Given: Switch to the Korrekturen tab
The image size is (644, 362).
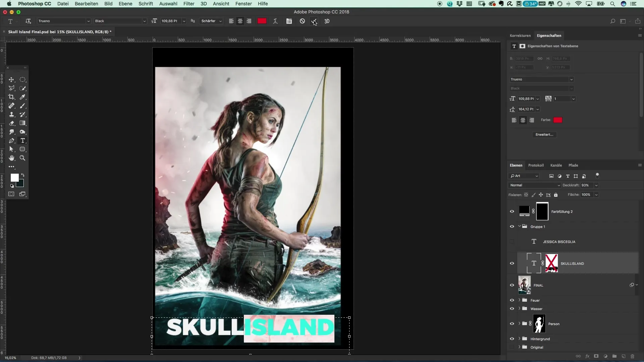Looking at the screenshot, I should (520, 36).
